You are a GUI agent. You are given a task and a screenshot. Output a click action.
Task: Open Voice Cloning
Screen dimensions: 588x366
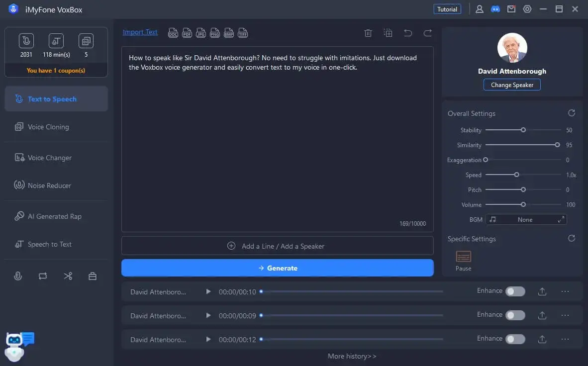[56, 127]
